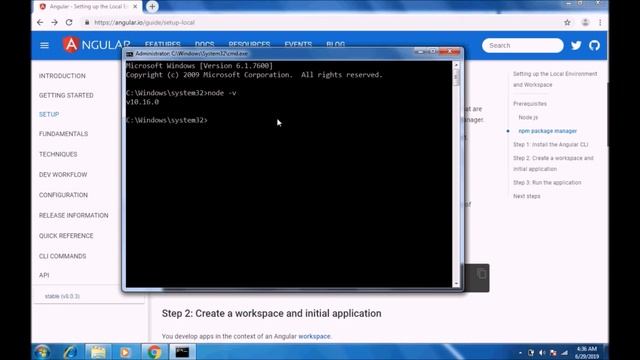This screenshot has width=640, height=360.
Task: Click the Angular docs search field
Action: tap(522, 45)
